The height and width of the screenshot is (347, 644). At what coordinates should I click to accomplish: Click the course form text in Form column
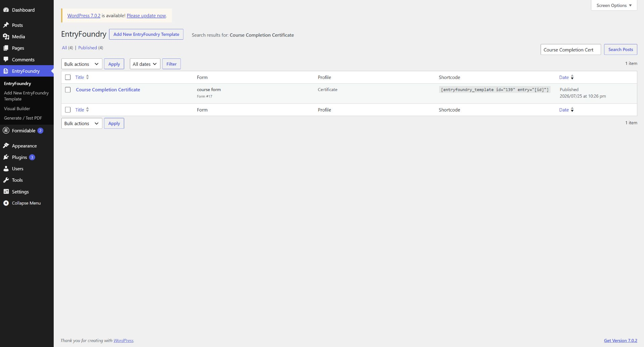click(x=209, y=90)
